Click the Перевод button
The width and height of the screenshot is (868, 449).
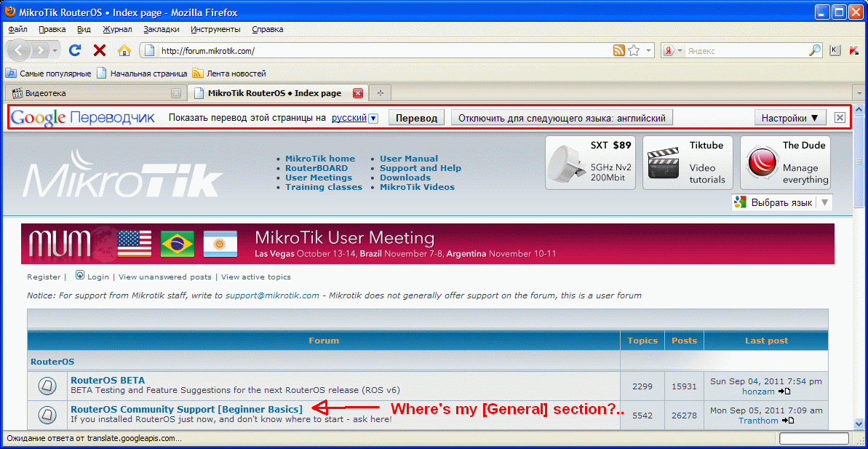coord(417,118)
